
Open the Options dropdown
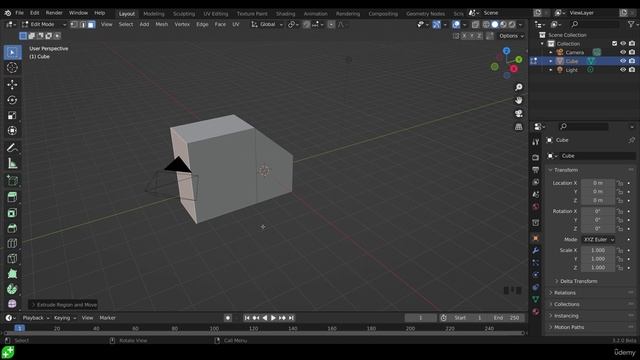click(511, 36)
